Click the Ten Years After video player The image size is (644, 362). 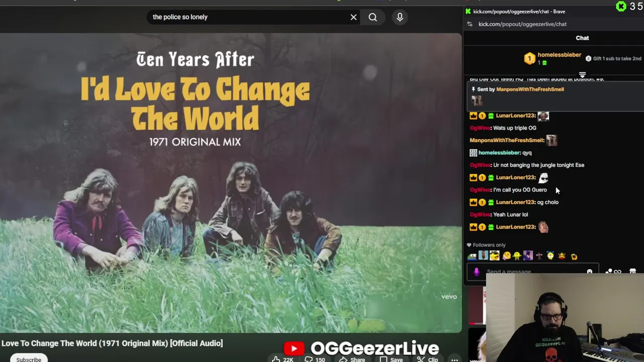[x=230, y=183]
